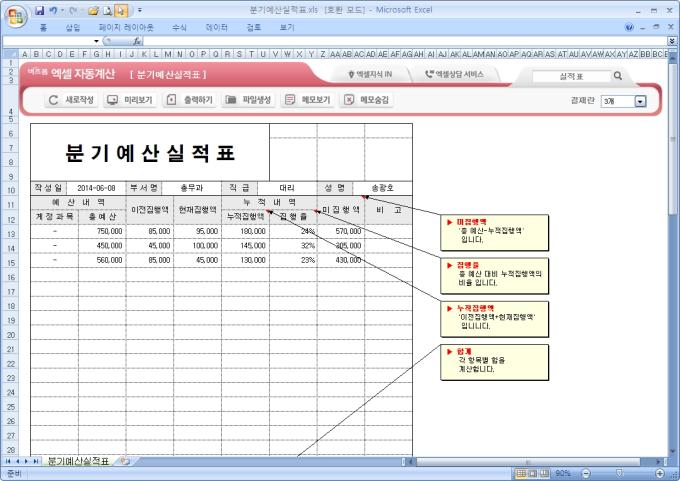Click the 570,000 unexecuted amount cell
This screenshot has width=680, height=481.
341,231
